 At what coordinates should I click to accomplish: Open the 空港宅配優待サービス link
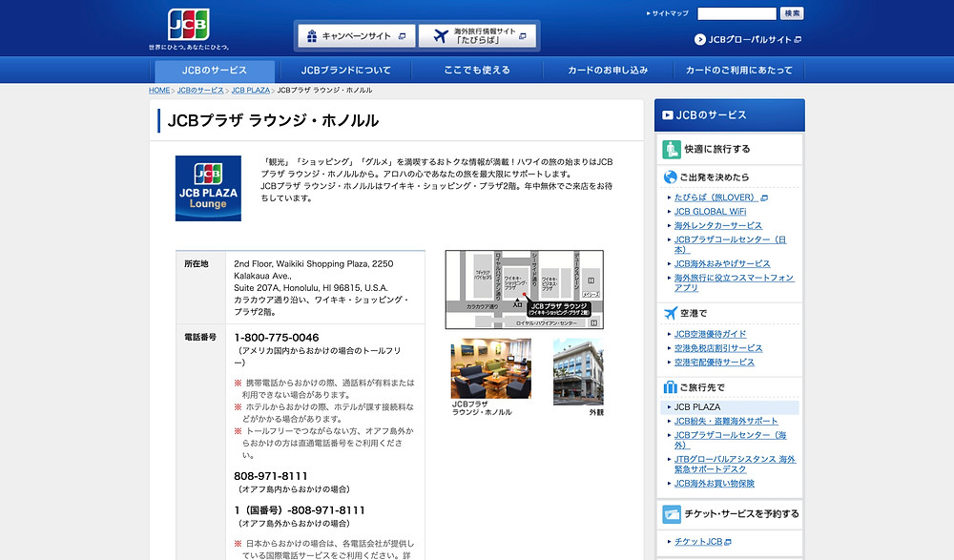tap(715, 363)
